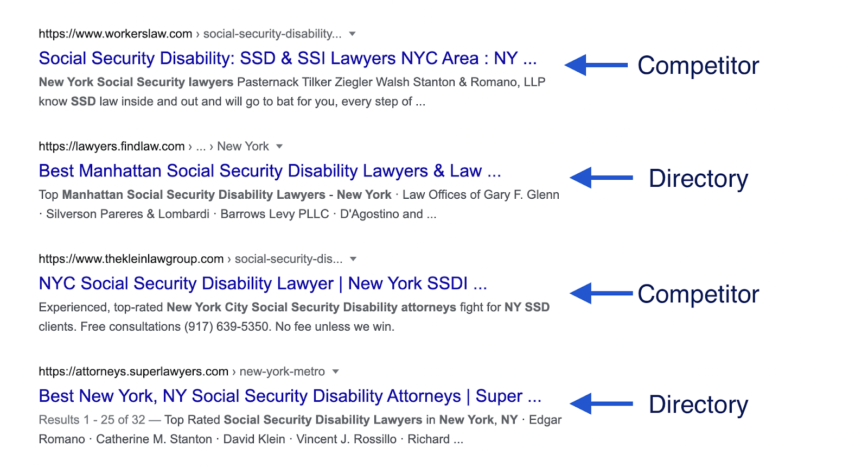The image size is (868, 467).
Task: Click the Competitor label next to Klein Law result
Action: (x=698, y=294)
